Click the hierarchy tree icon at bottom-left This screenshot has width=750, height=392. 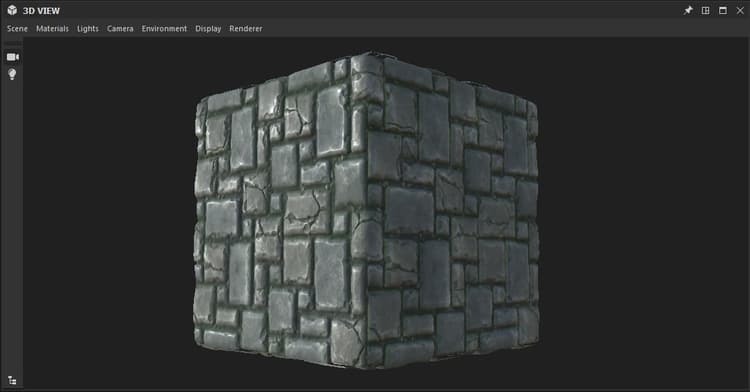coord(12,381)
